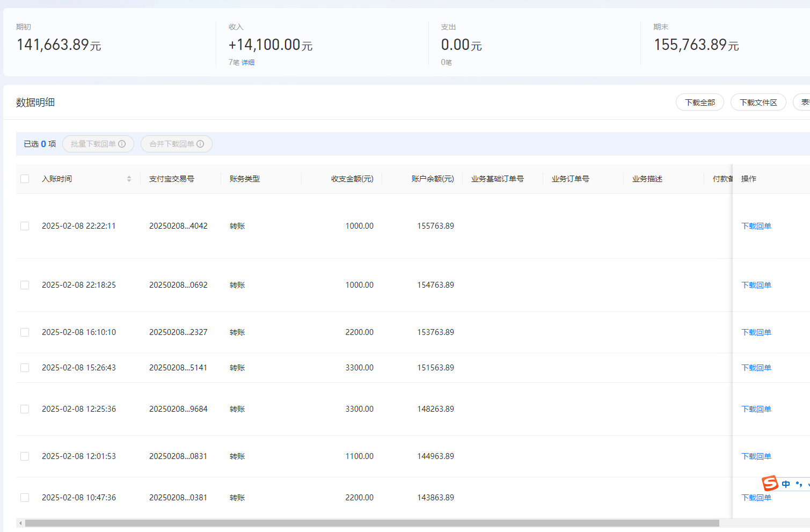Click the Sogou input method S logo
Image resolution: width=810 pixels, height=532 pixels.
tap(770, 483)
